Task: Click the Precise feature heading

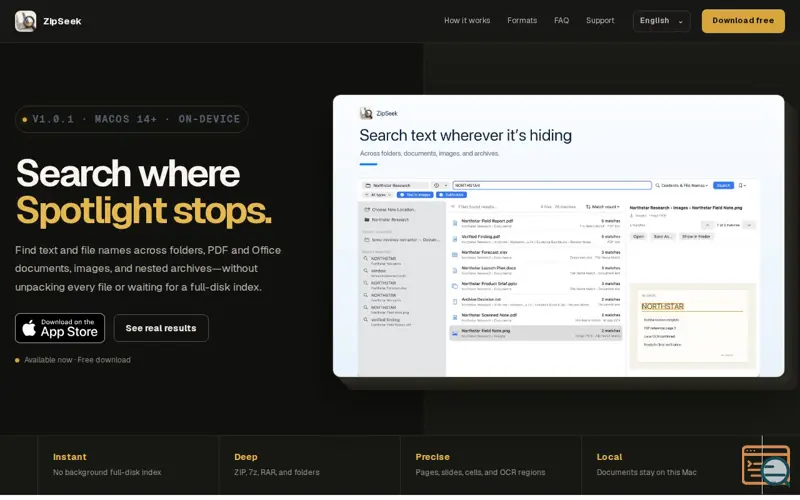Action: click(432, 457)
